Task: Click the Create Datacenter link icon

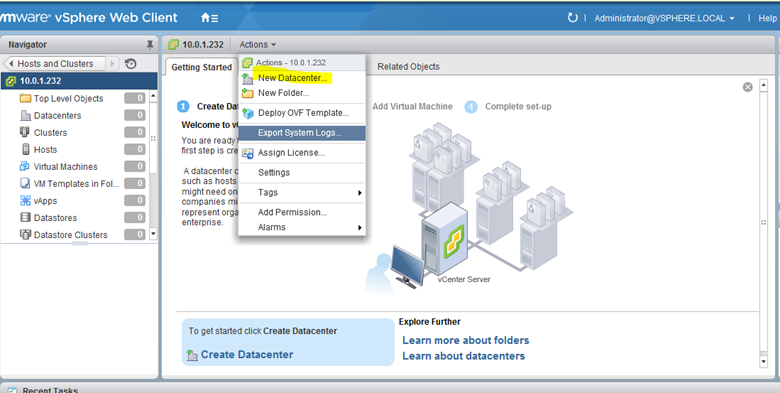Action: pos(192,355)
